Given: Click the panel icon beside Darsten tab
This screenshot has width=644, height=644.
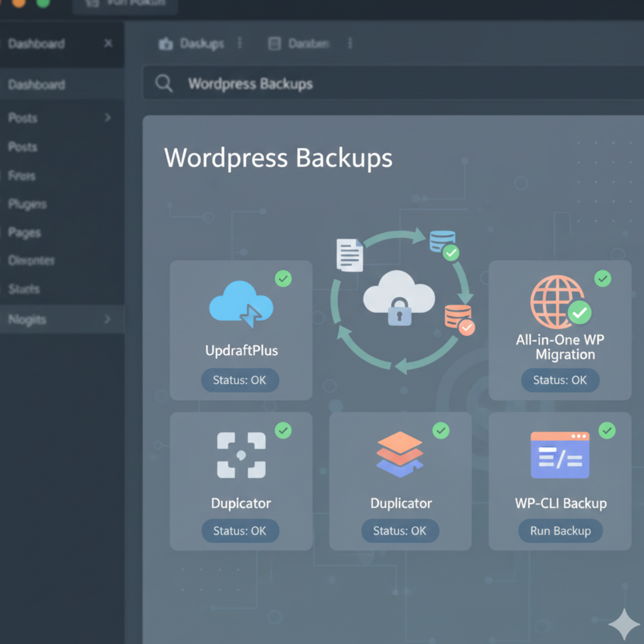Looking at the screenshot, I should coord(274,44).
